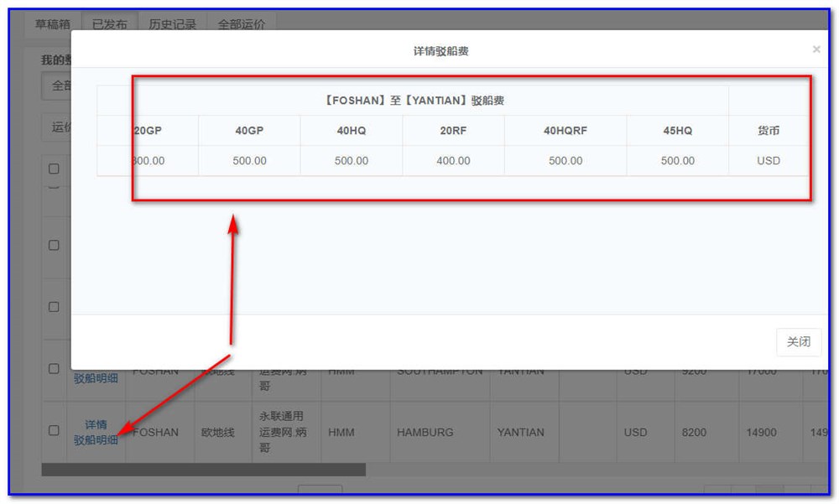Select the 全部运价 tab

(241, 24)
